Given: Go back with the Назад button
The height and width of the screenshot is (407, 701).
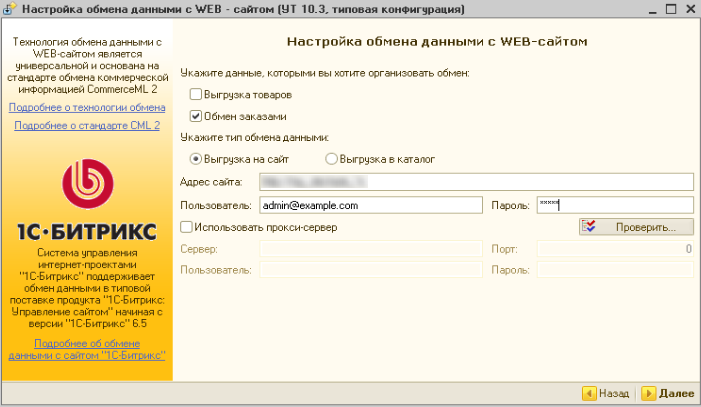Looking at the screenshot, I should [606, 394].
